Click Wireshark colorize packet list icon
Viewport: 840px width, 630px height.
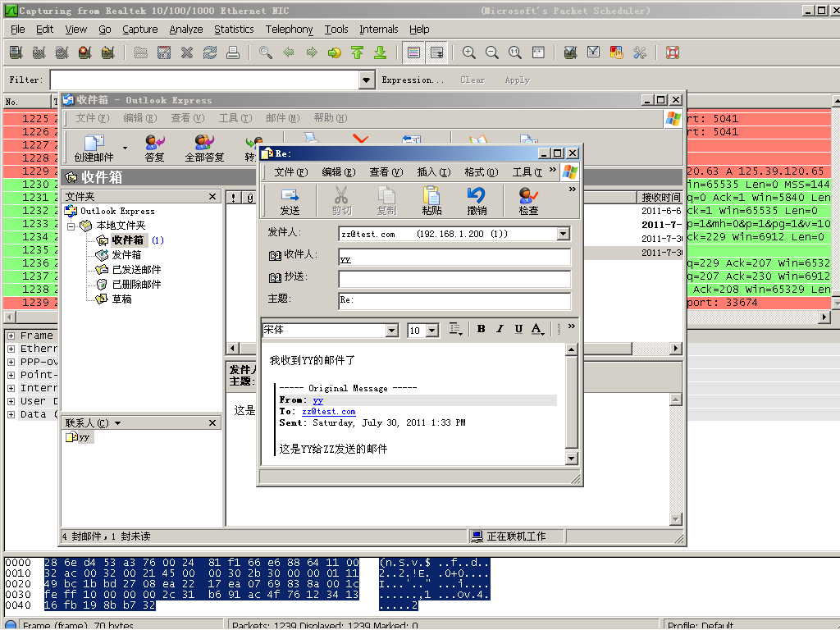413,52
